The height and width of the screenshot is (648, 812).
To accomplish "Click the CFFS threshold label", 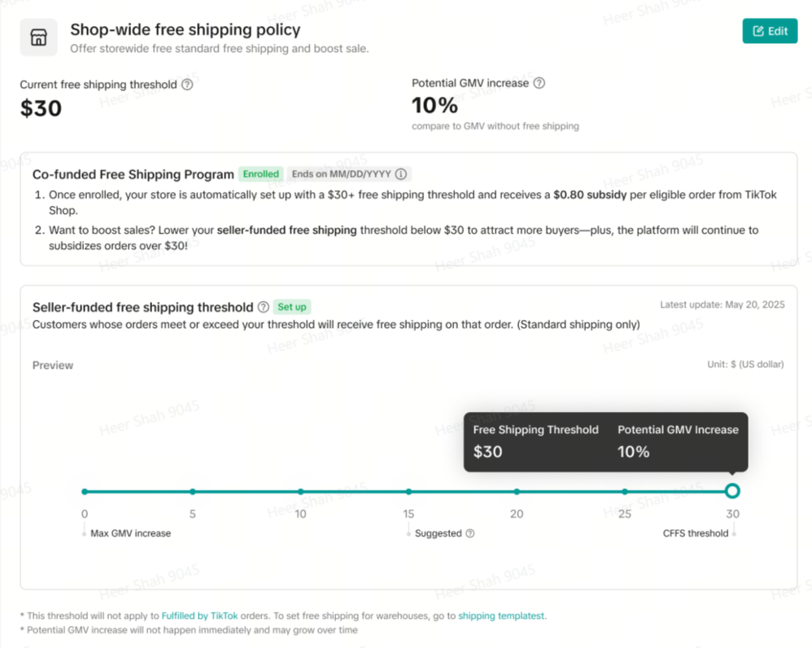I will coord(696,533).
